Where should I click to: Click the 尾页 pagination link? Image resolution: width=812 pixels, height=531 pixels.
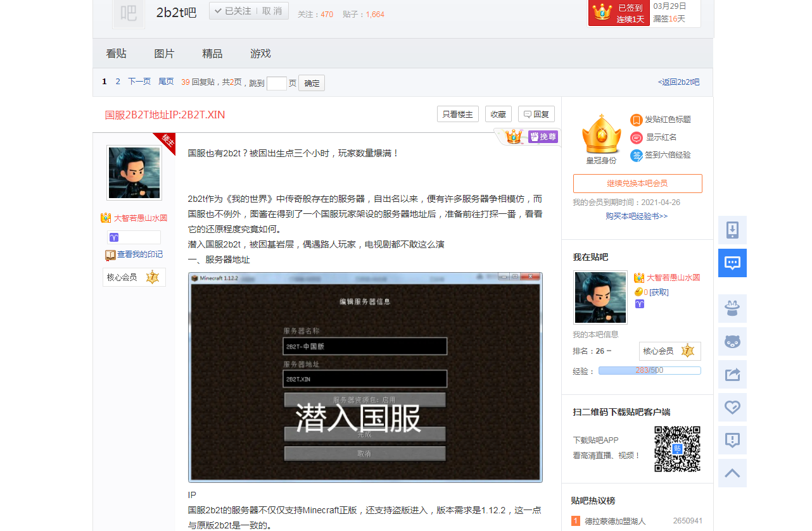point(166,82)
